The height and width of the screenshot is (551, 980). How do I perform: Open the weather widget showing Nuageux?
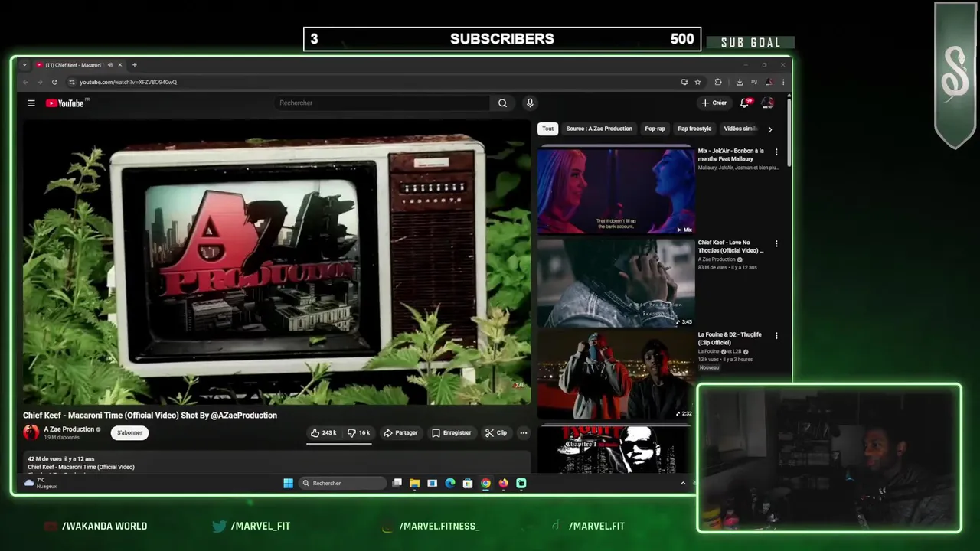(41, 483)
